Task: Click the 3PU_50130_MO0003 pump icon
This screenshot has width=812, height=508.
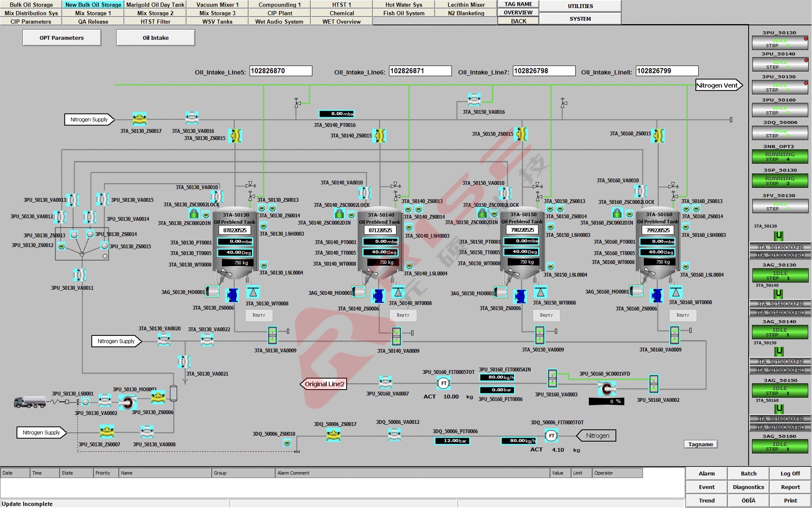Action: coord(127,402)
